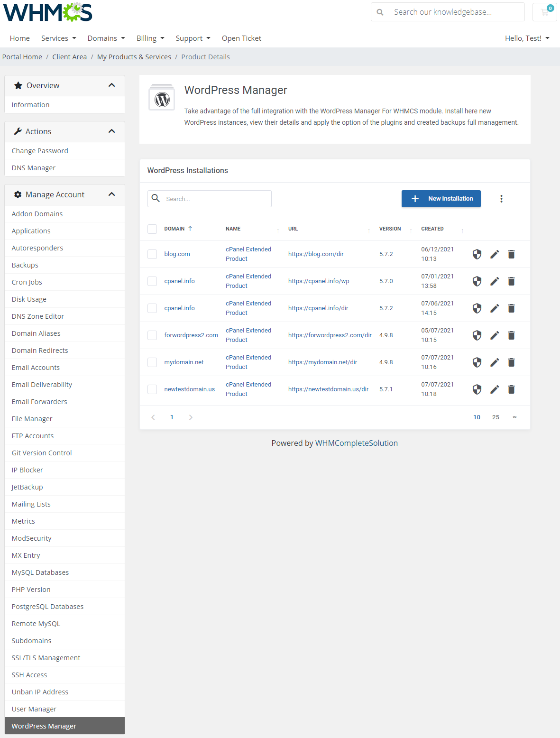The width and height of the screenshot is (560, 738).
Task: Open shield icon for https://cpanel.info/dir row
Action: click(477, 308)
